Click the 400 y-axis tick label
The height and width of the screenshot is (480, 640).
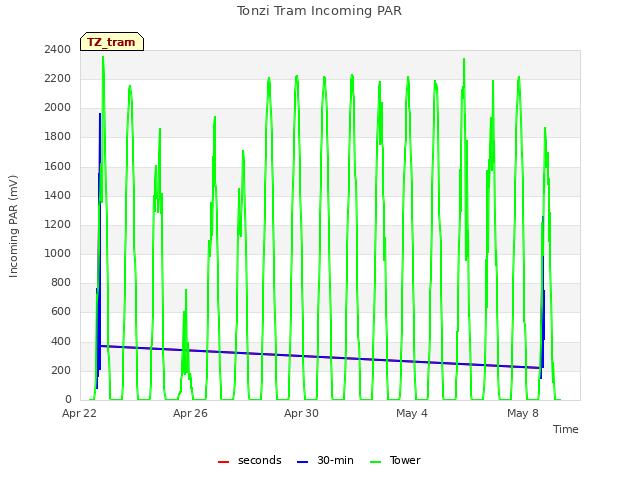click(x=61, y=341)
